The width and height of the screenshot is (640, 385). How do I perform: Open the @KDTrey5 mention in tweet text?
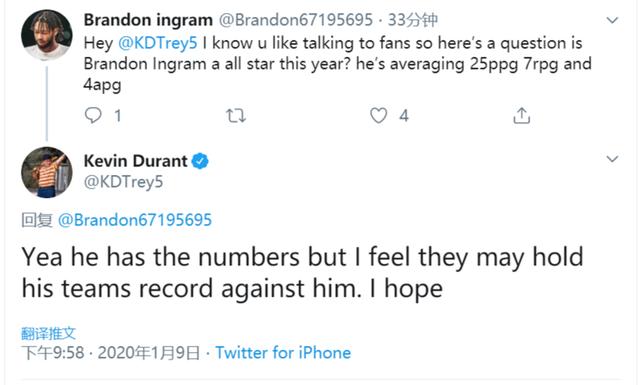[158, 43]
